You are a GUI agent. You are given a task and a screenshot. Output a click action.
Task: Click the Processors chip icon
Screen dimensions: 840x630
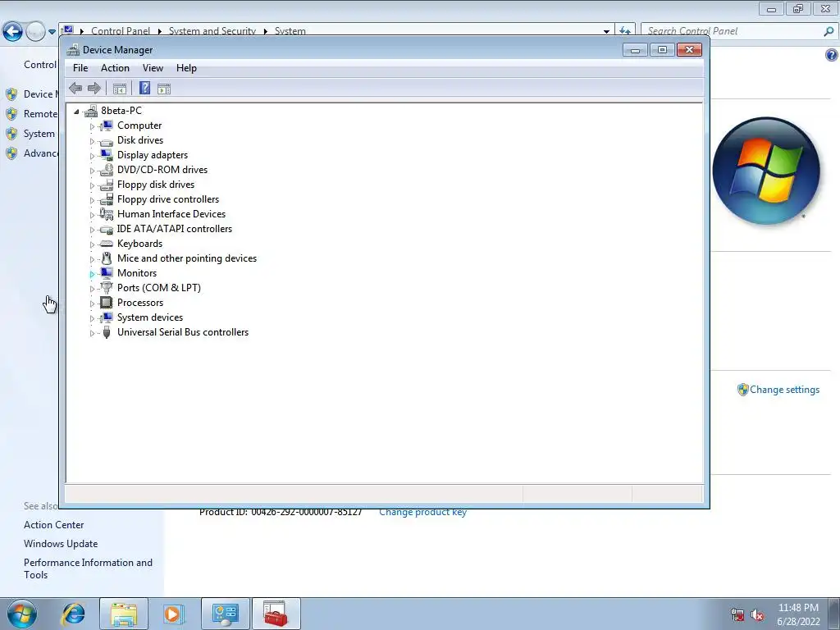(107, 303)
